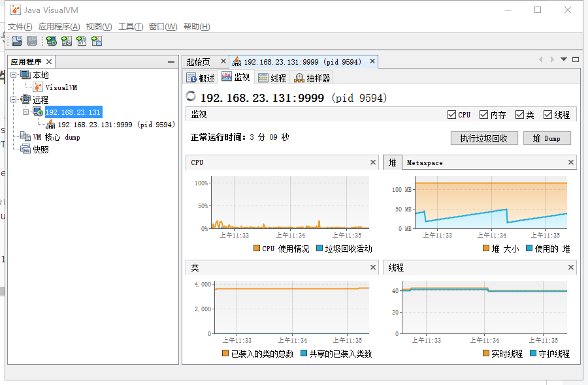588x385 pixels.
Task: Select 192.168.23.131:9999 (pid 9594) tree item
Action: tap(116, 125)
